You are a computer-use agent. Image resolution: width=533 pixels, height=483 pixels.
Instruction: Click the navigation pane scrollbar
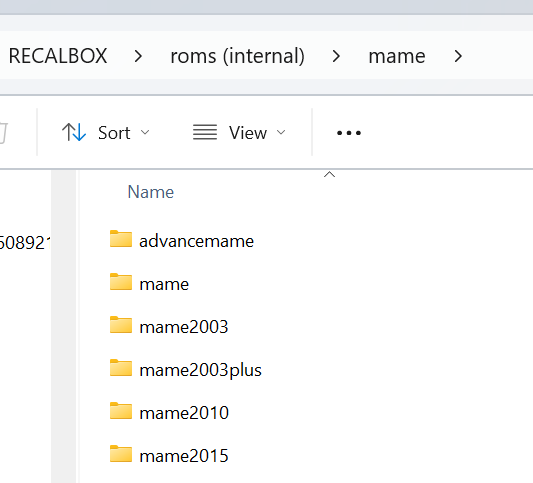(x=64, y=326)
